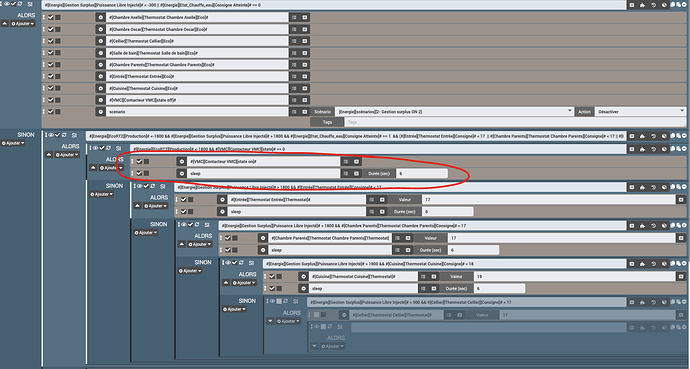Tick the square box on first sleep row
The width and height of the screenshot is (690, 369).
click(x=147, y=173)
